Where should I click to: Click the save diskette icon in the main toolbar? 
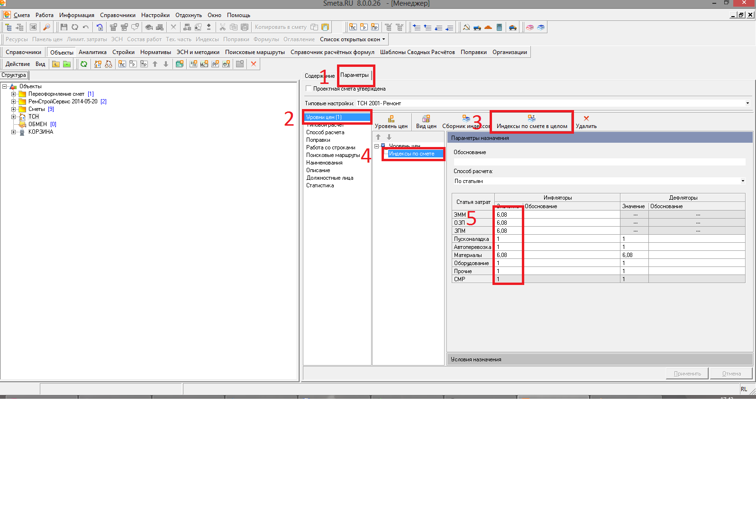[x=64, y=27]
